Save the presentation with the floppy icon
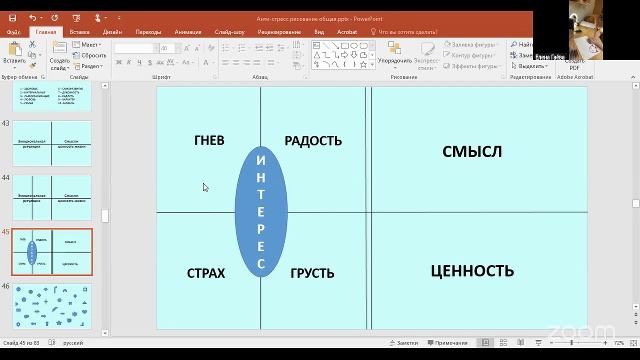 (x=13, y=18)
